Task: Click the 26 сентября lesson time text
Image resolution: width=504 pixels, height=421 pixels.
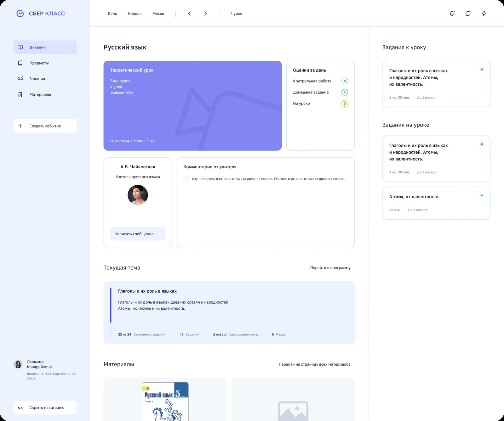Action: 132,141
